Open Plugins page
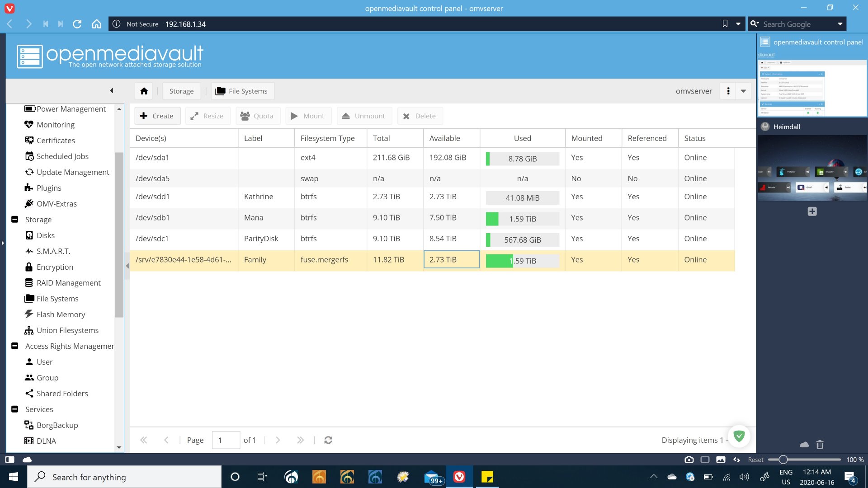This screenshot has height=488, width=868. [x=43, y=188]
